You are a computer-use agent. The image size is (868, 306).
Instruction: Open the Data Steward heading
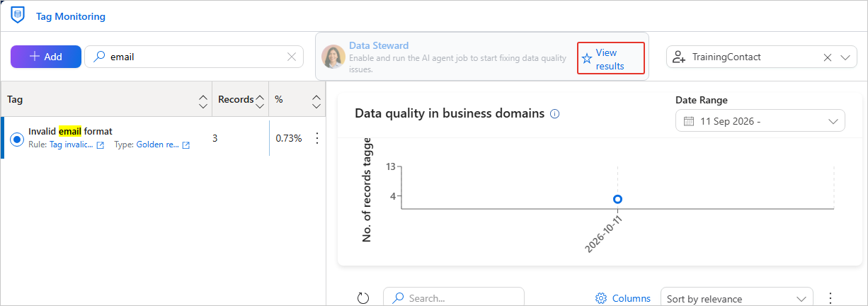(379, 45)
